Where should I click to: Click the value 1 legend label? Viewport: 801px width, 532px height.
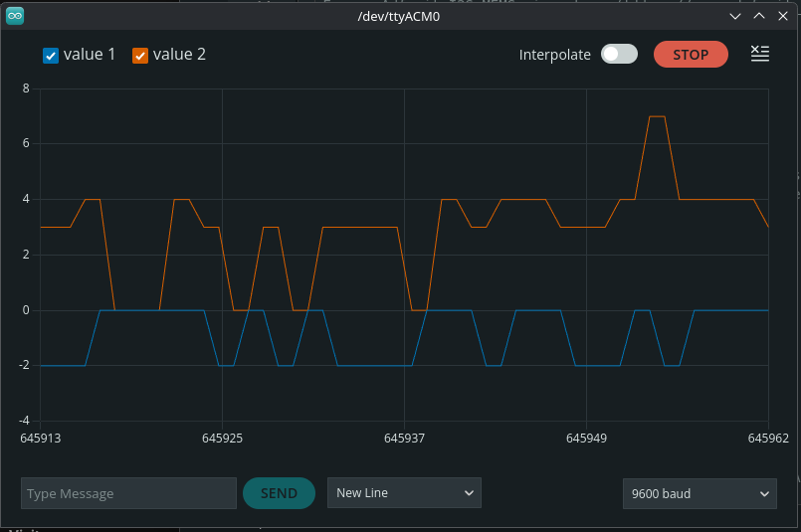coord(90,55)
